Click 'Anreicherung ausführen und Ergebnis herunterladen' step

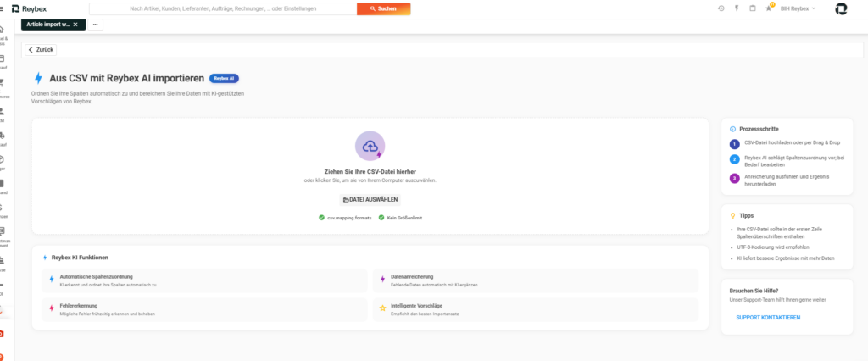click(786, 180)
